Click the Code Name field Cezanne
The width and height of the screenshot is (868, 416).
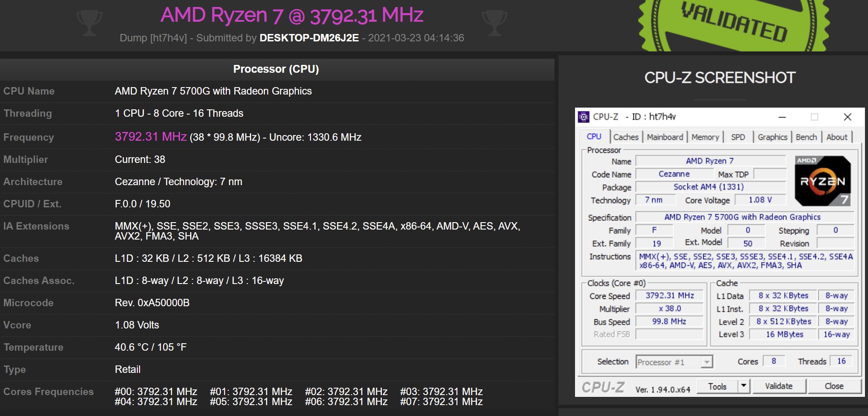[674, 174]
